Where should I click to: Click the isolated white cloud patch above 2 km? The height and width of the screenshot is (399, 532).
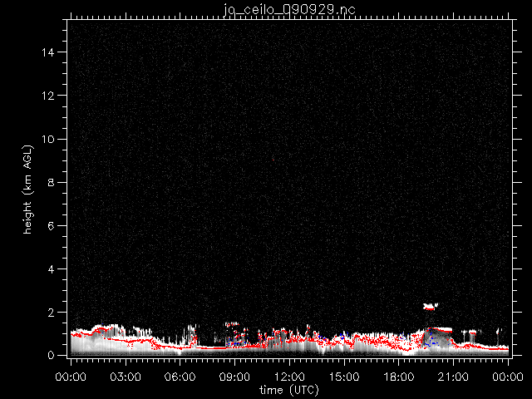(x=430, y=307)
